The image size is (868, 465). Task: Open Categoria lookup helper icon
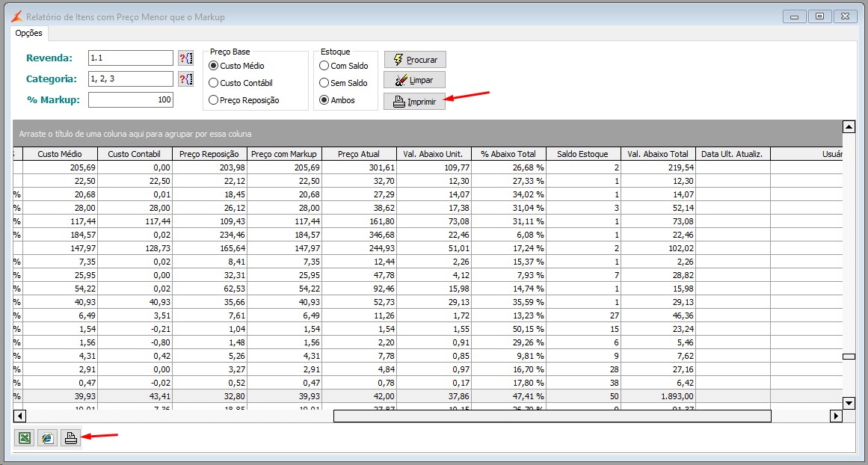[x=185, y=78]
